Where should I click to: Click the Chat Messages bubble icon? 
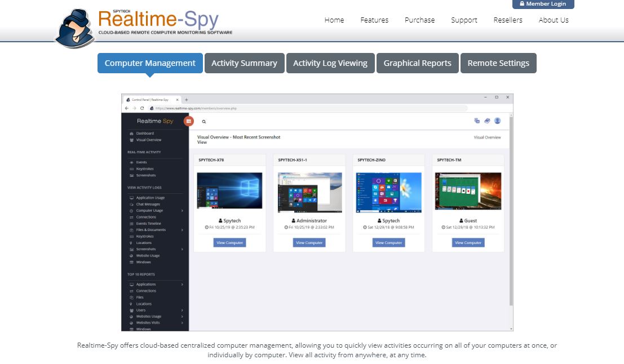[131, 205]
